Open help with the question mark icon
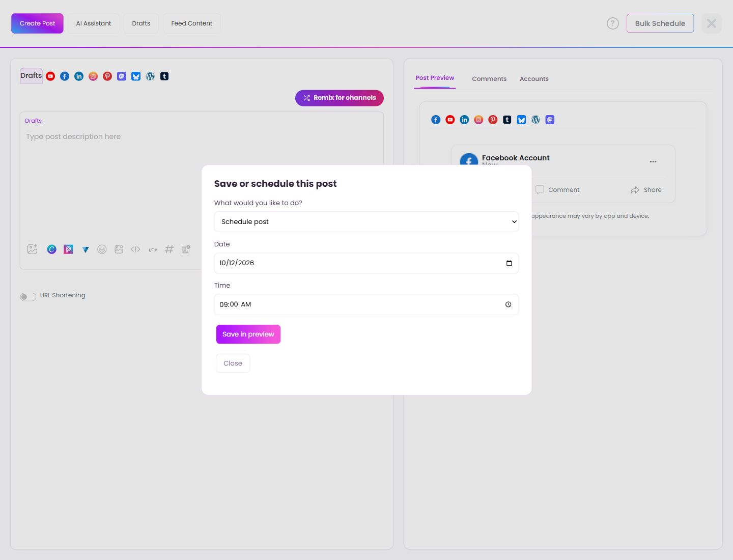The height and width of the screenshot is (560, 733). [x=613, y=23]
